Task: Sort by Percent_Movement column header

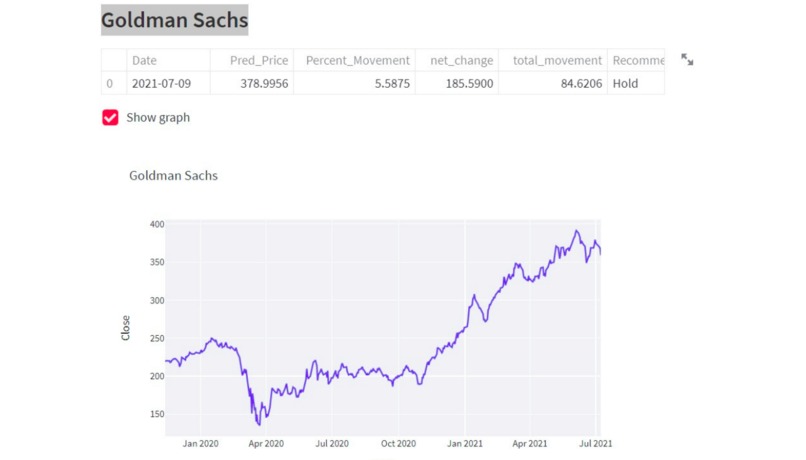Action: click(355, 60)
